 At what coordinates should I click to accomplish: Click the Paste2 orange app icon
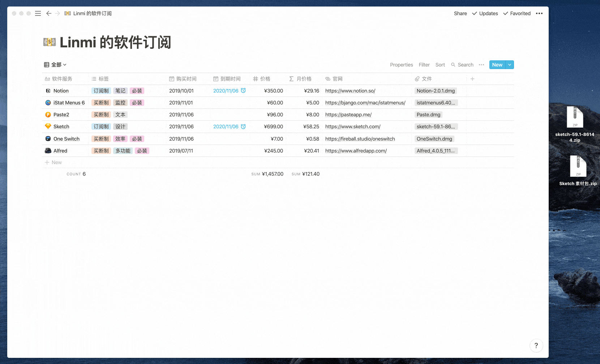(48, 115)
